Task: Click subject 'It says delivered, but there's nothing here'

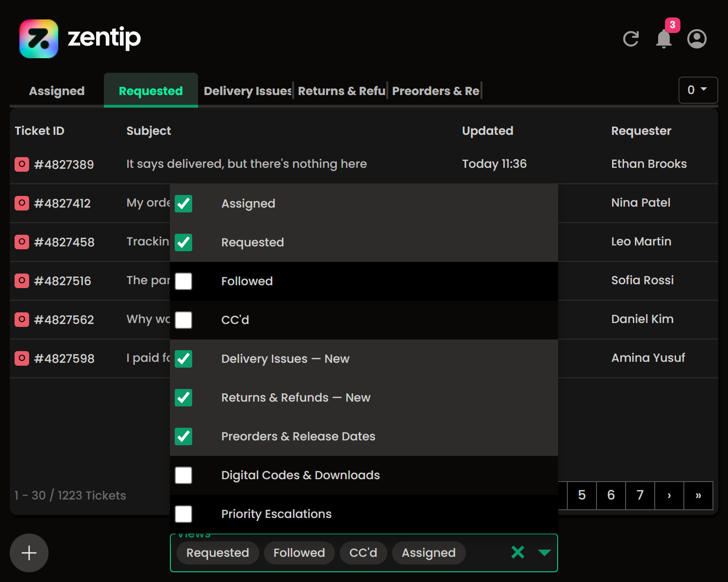Action: coord(247,164)
